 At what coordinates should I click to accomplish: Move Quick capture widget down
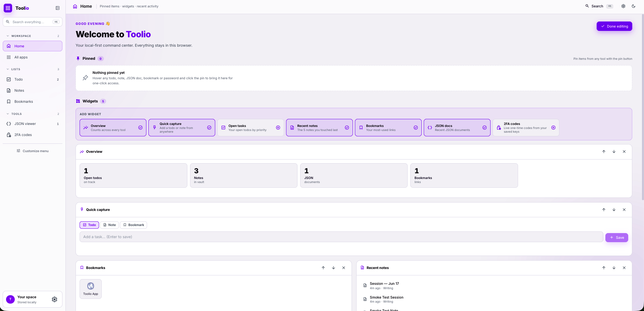click(614, 210)
